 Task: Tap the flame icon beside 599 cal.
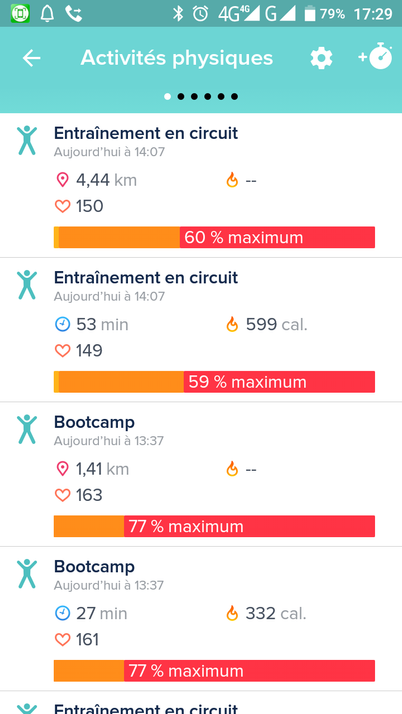(232, 325)
